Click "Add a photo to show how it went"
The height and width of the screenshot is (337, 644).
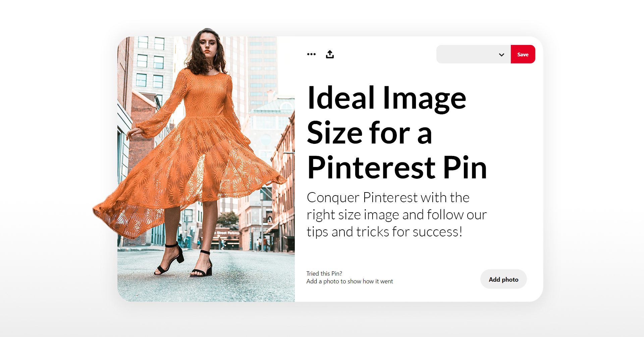(x=350, y=281)
